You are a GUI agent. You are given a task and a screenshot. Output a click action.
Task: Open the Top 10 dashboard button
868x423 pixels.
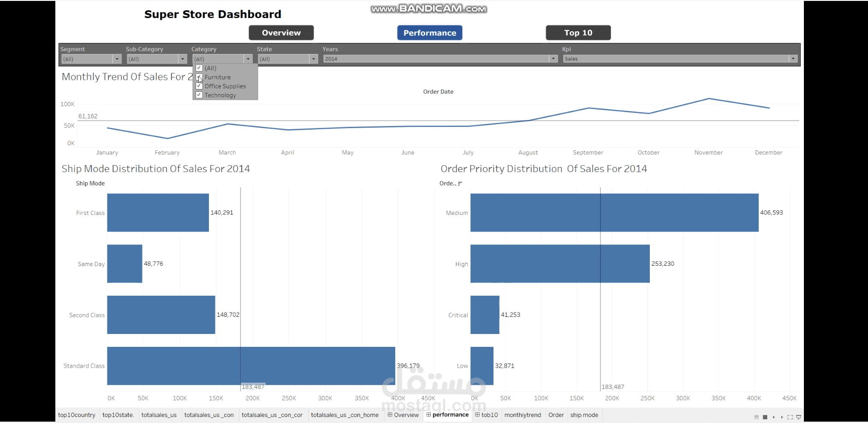click(x=578, y=33)
